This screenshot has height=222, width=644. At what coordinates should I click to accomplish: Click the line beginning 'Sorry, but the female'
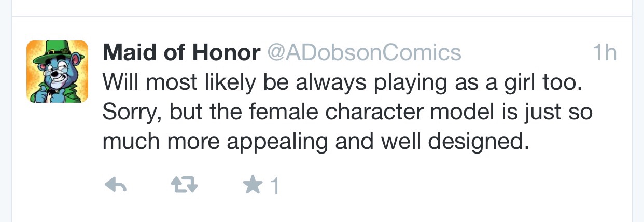point(347,112)
